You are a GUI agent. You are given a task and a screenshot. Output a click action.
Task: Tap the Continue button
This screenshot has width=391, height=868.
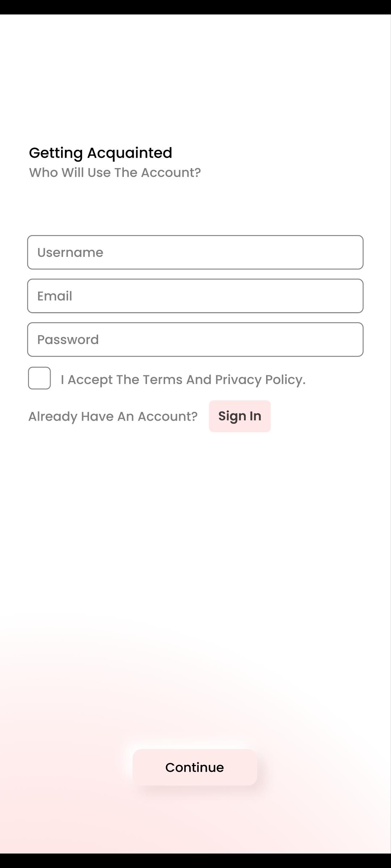tap(195, 767)
